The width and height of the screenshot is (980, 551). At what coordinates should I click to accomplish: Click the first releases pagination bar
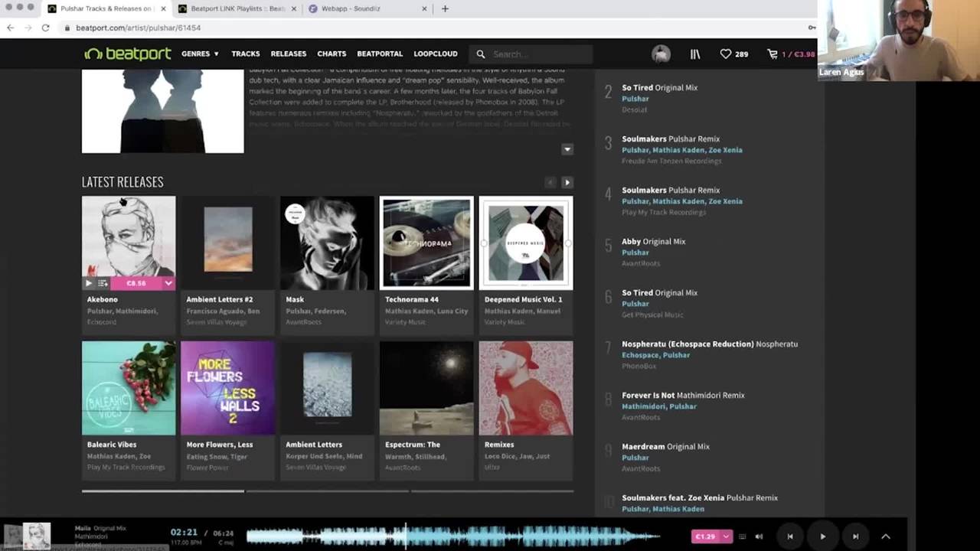pyautogui.click(x=163, y=491)
